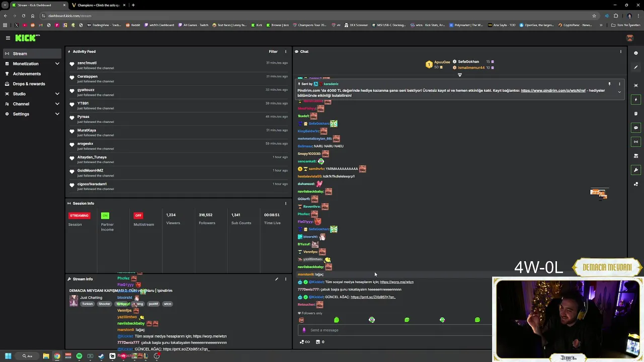The width and height of the screenshot is (644, 362).
Task: Open the prnt.sc link in chat
Action: point(373,297)
